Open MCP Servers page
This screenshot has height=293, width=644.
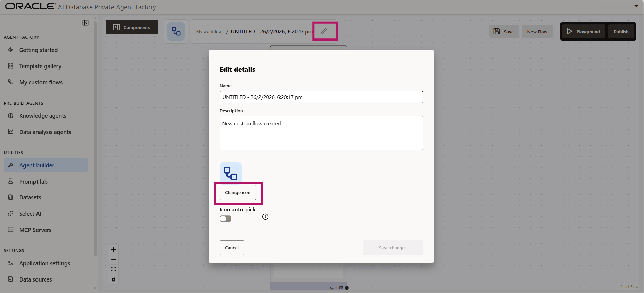click(46, 230)
